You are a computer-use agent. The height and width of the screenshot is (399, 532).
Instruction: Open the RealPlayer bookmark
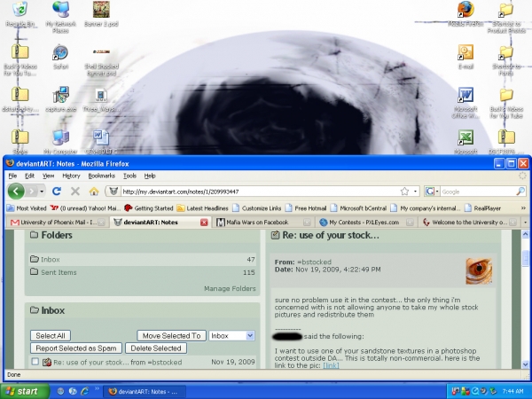tap(483, 208)
